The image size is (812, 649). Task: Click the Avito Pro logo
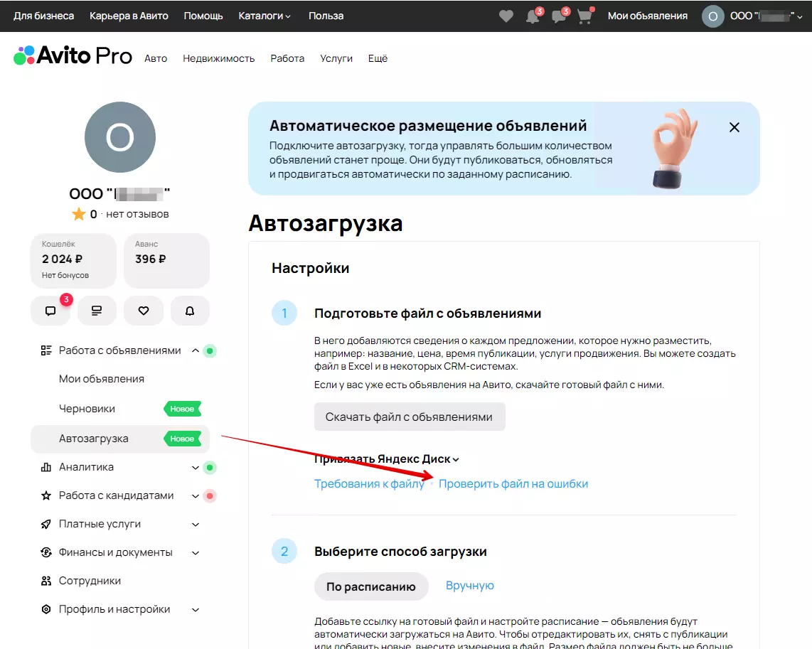click(73, 55)
